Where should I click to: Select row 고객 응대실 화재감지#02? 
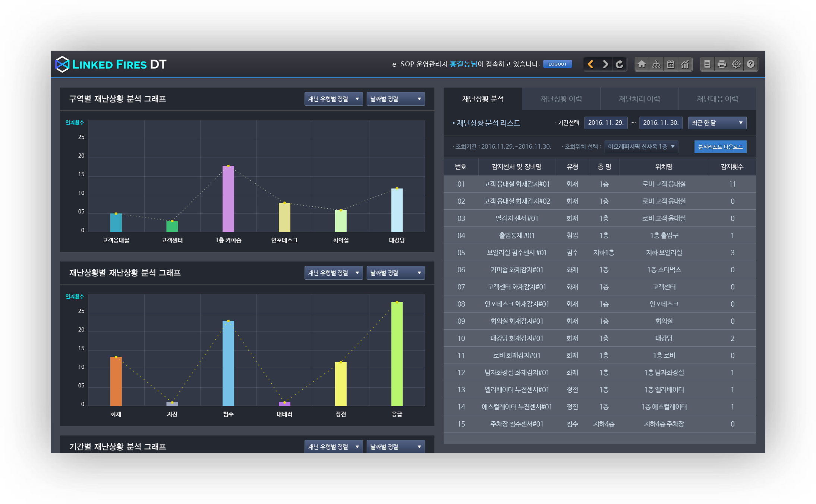tap(600, 201)
